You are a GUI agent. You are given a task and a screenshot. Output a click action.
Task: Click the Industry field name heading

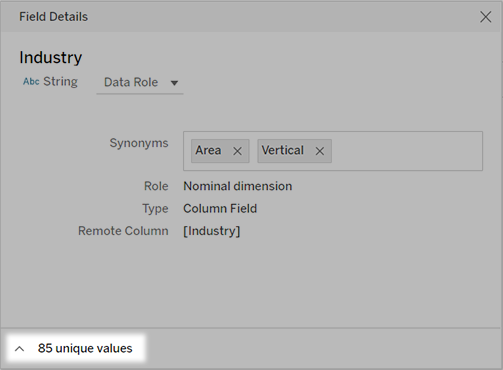pos(51,58)
